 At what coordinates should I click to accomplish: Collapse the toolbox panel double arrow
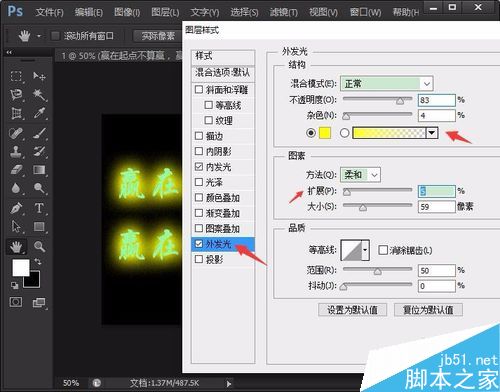click(9, 52)
